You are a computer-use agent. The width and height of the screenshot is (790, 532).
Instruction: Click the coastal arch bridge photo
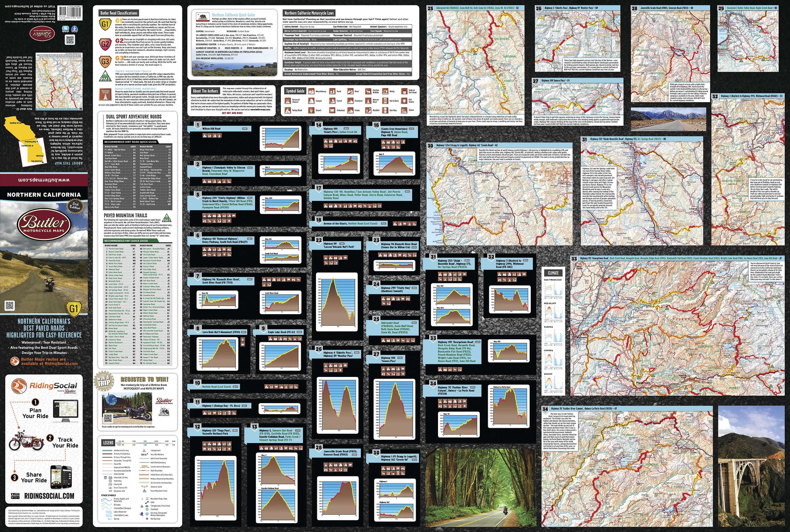point(751,466)
